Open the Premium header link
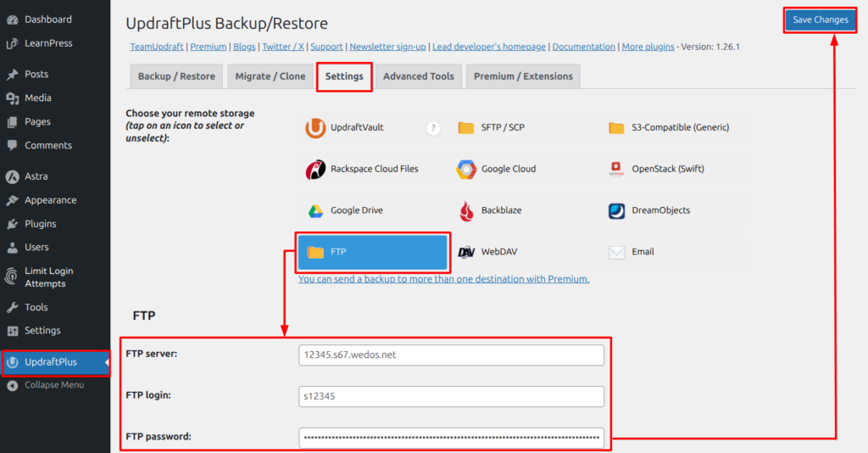The width and height of the screenshot is (868, 453). [209, 47]
